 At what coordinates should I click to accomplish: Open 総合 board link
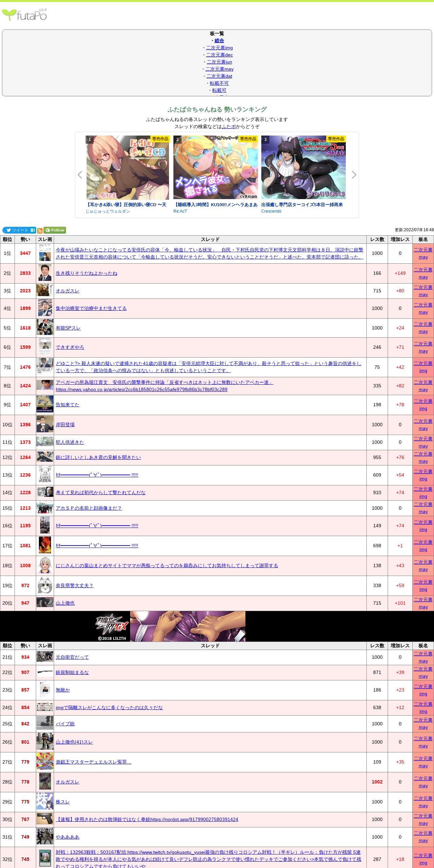(x=219, y=41)
